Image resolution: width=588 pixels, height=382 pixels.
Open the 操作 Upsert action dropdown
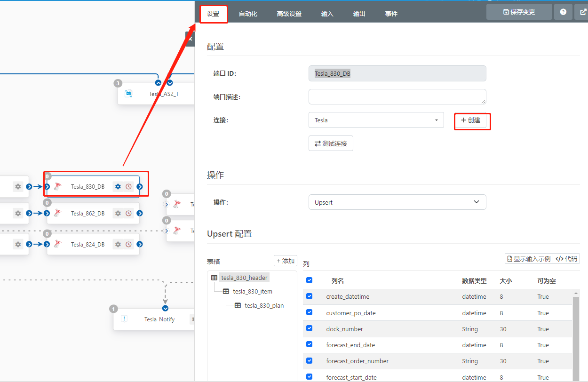click(397, 202)
